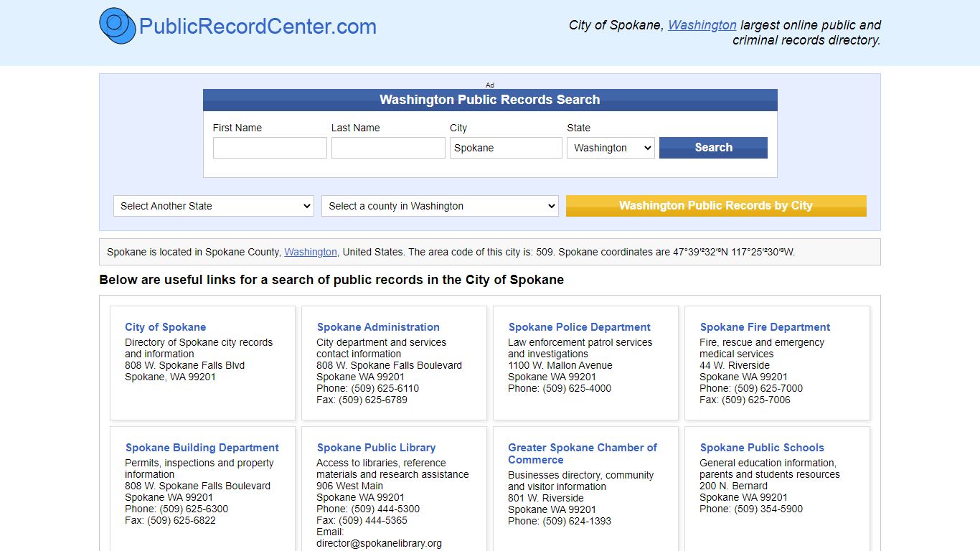Image resolution: width=980 pixels, height=551 pixels.
Task: Select fire department fax (509) 625-7006
Action: point(756,400)
